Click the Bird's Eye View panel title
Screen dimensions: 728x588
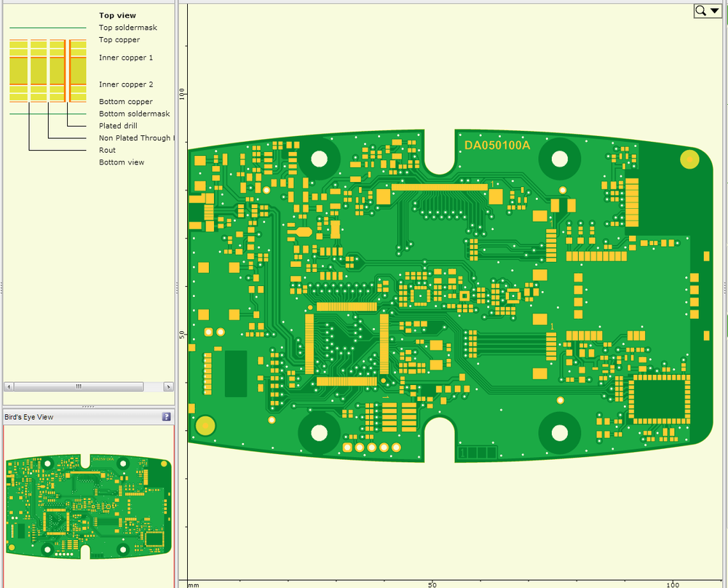click(29, 417)
